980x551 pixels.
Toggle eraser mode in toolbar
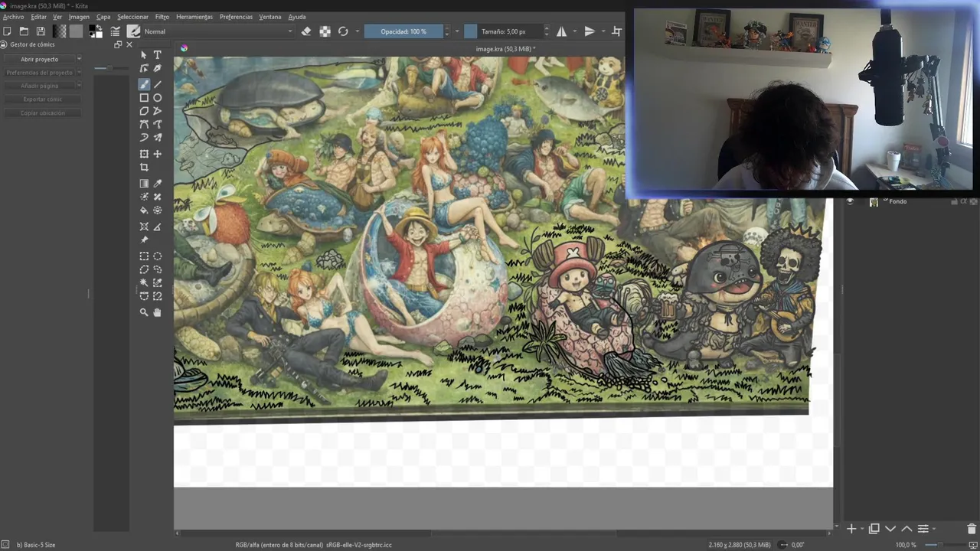pos(306,31)
